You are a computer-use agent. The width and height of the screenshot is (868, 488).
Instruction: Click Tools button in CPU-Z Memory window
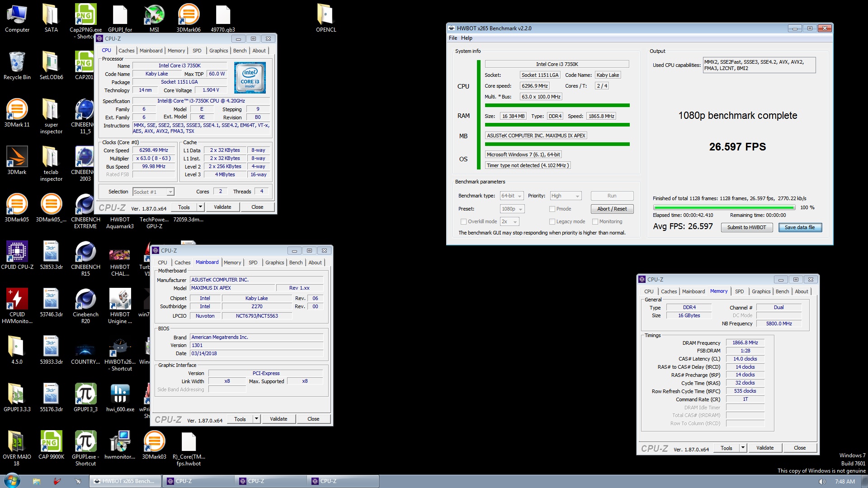pos(726,448)
